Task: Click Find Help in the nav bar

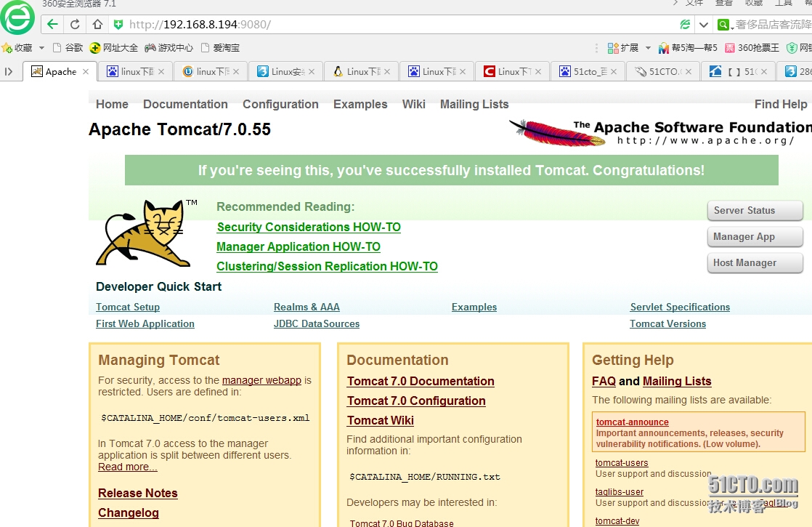Action: (x=781, y=104)
